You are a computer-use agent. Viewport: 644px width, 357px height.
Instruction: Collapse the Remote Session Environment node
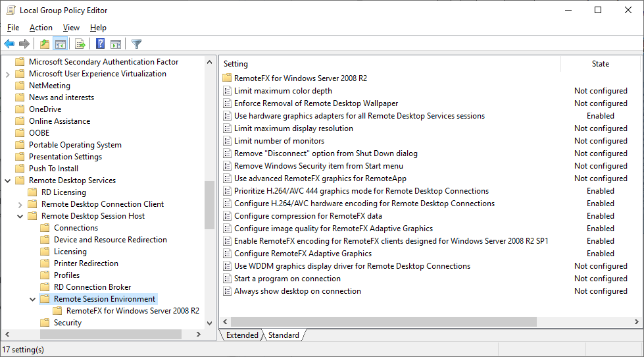pos(33,299)
